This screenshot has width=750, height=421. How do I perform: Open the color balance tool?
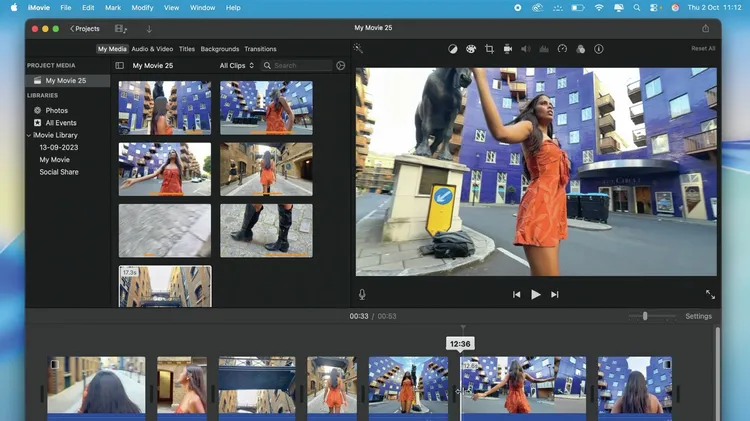tap(452, 48)
